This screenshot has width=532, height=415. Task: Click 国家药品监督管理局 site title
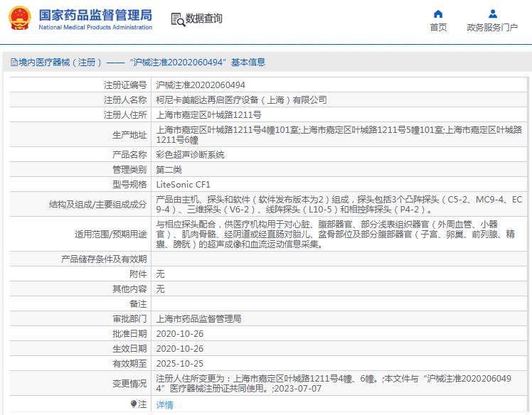(x=95, y=15)
